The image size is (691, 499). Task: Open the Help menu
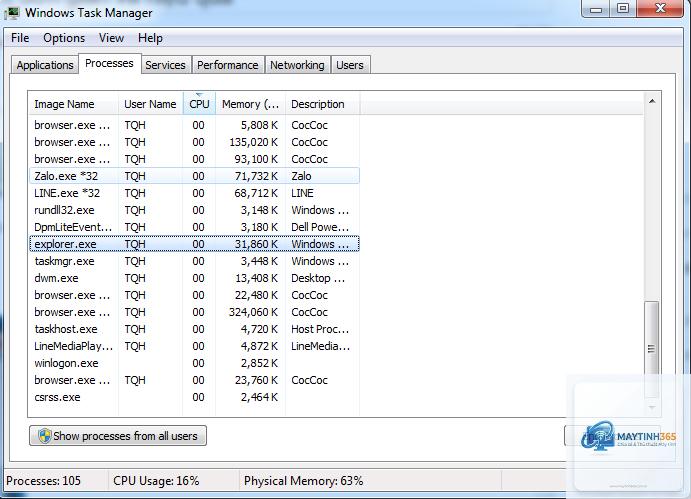[150, 38]
